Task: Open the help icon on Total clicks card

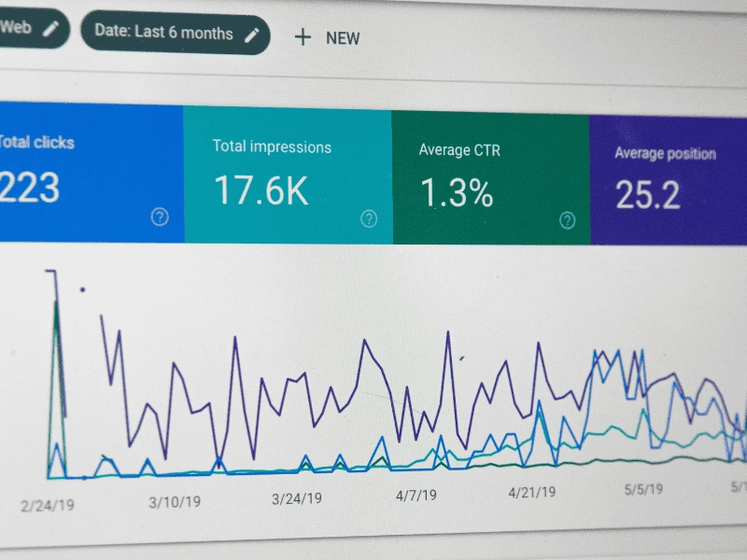Action: pyautogui.click(x=160, y=217)
